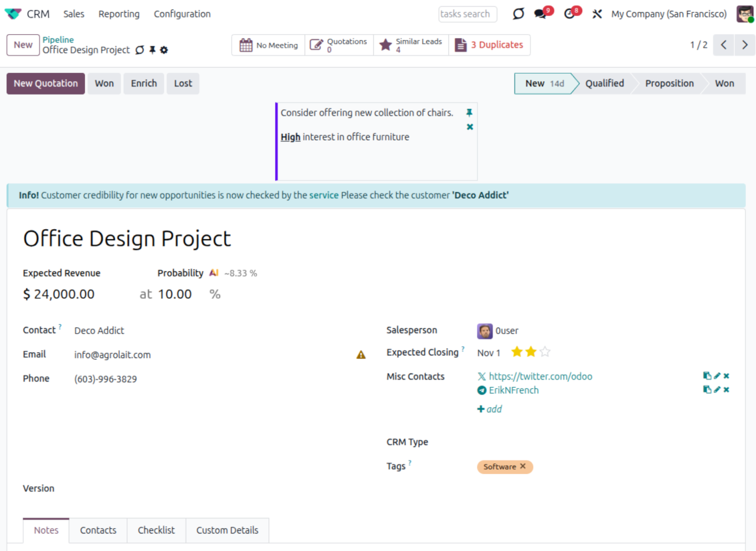Set priority to the first star
Viewport: 756px width, 551px height.
click(516, 352)
